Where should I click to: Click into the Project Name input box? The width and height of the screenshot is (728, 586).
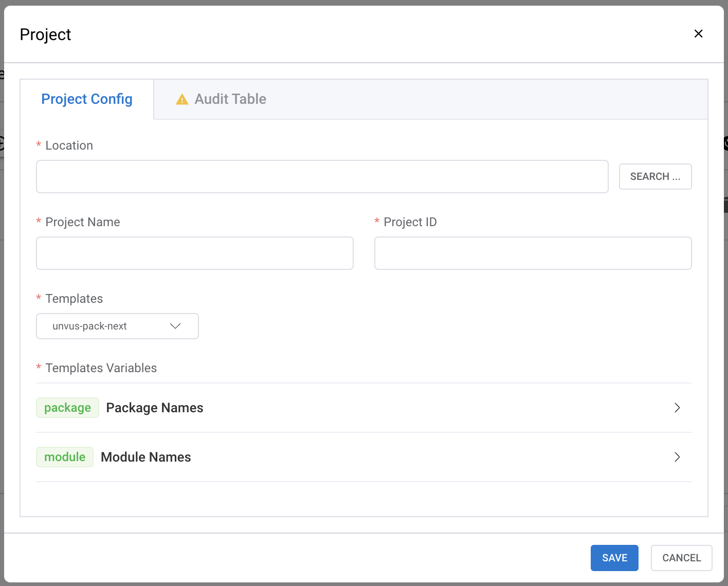click(x=195, y=253)
